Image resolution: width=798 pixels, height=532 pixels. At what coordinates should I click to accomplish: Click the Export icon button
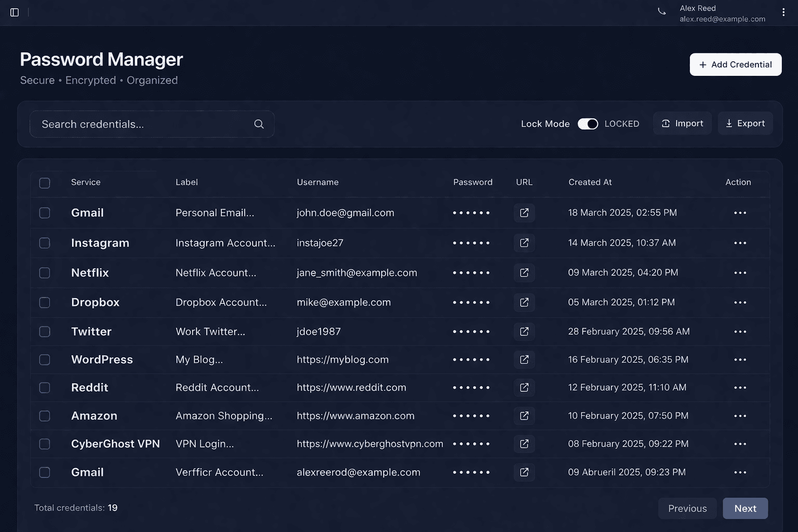[729, 123]
